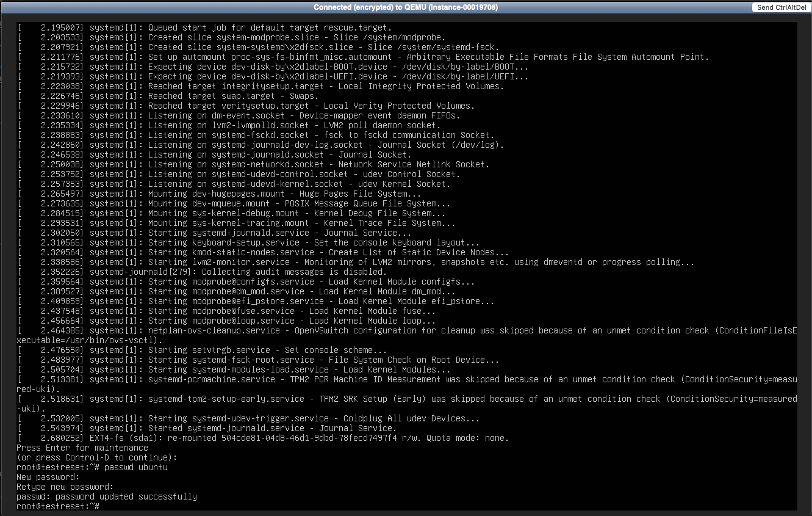Click 'Queued start job for rescue.target' line
Viewport: 812px width, 516px height.
[x=238, y=27]
